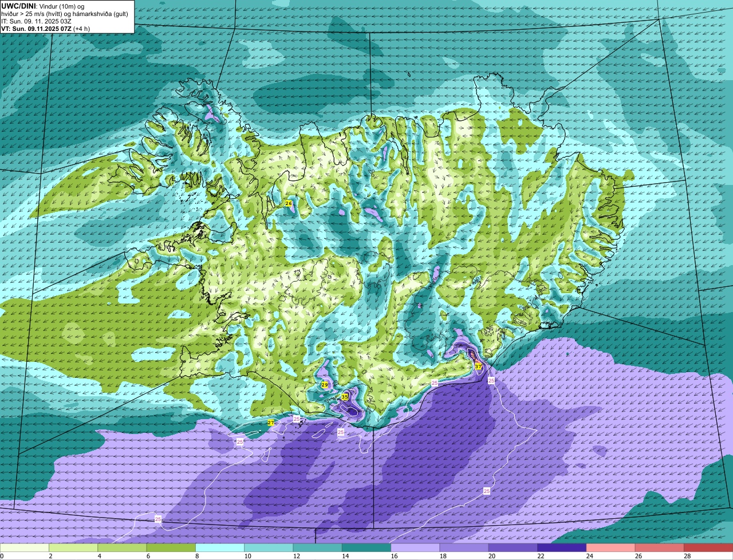Click the yellow gust marker labeled 26

(x=289, y=203)
